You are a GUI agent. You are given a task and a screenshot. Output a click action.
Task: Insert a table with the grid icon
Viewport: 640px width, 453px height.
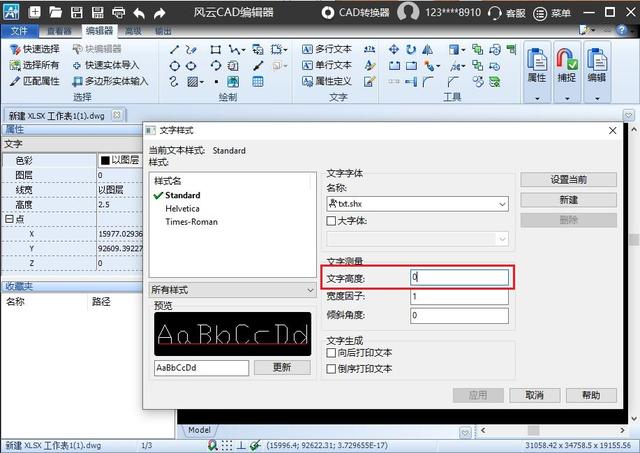258,82
